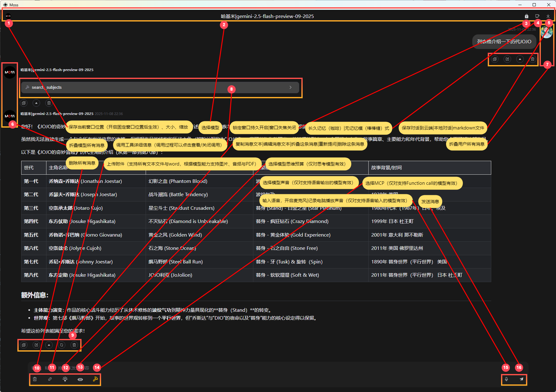The width and height of the screenshot is (556, 392).
Task: Open the model voice selector lips icon
Action: (80, 379)
